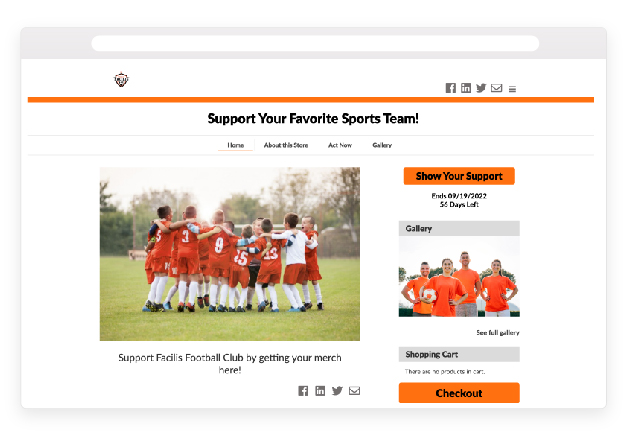This screenshot has width=628, height=436.
Task: Select the Home tab
Action: point(236,145)
